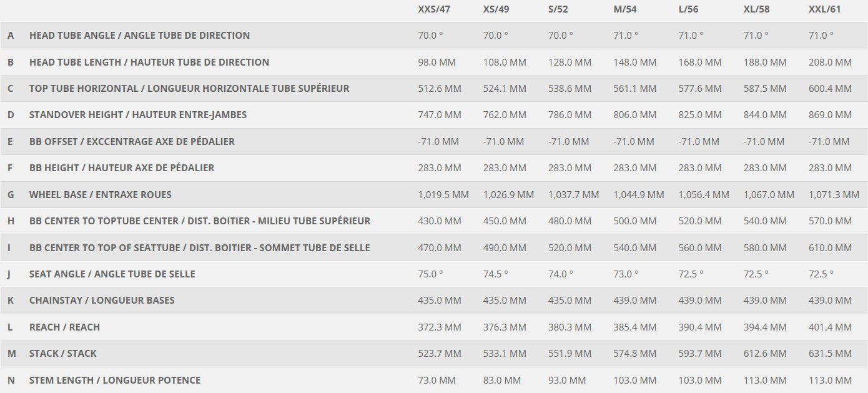This screenshot has height=393, width=868.
Task: Select the Head Tube Length row label
Action: (149, 62)
